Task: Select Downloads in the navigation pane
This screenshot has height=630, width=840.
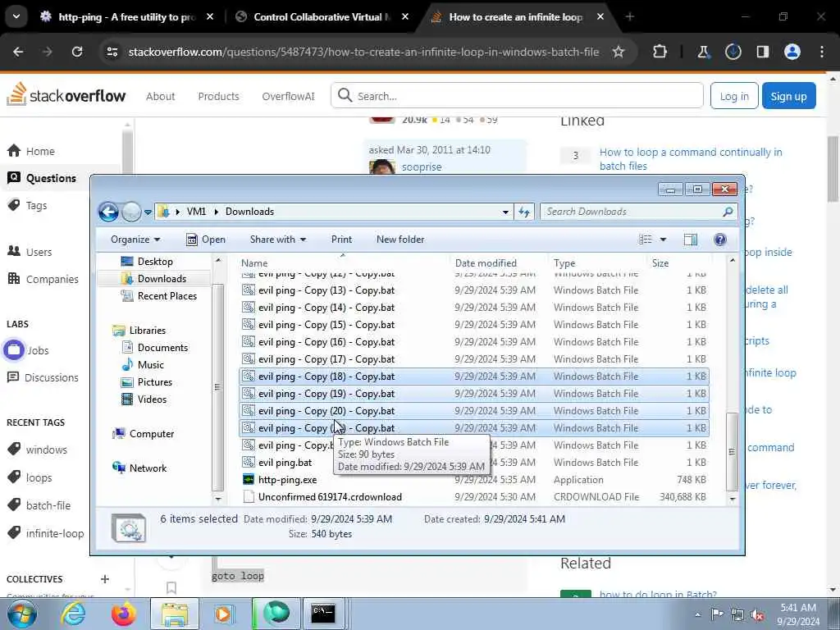Action: 153,279
